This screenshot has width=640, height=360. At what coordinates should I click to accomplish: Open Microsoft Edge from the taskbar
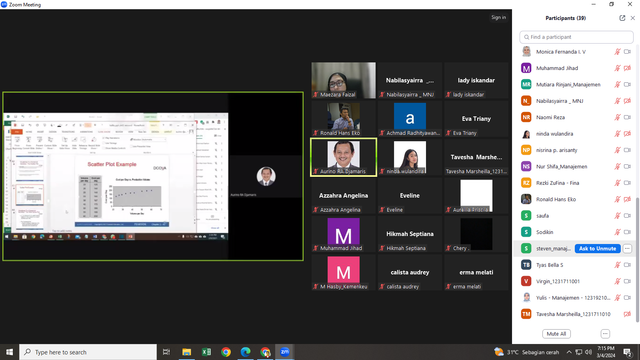245,352
